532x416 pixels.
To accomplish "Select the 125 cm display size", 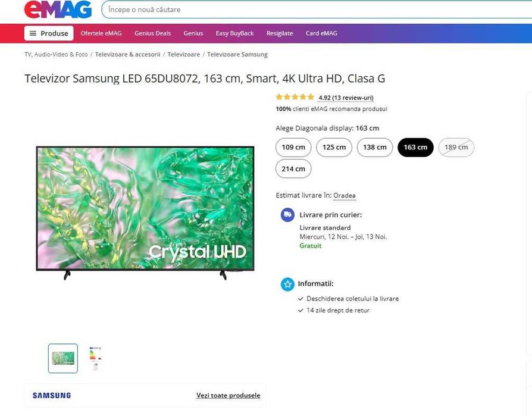I will click(334, 147).
